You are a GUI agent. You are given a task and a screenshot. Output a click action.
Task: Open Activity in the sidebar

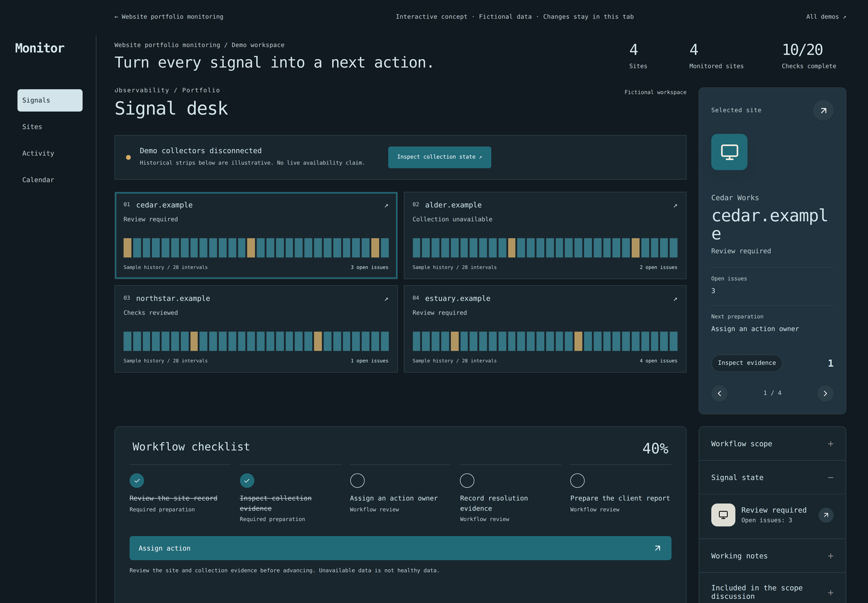pos(50,154)
